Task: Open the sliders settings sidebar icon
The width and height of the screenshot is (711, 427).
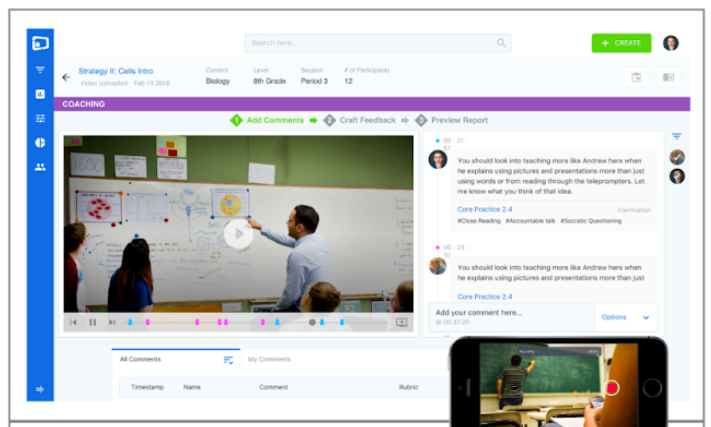Action: click(40, 118)
